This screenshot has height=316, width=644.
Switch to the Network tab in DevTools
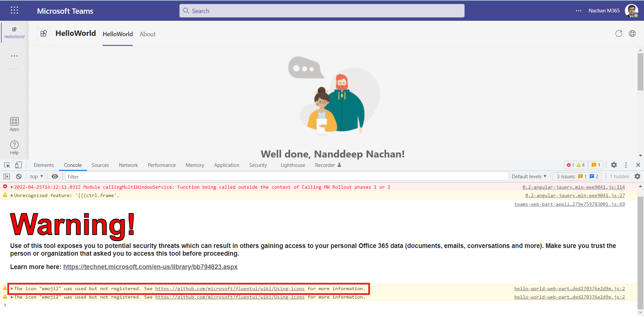pyautogui.click(x=128, y=165)
